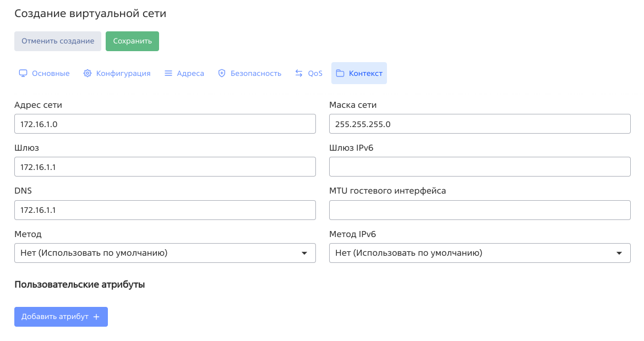Click the MTU гостевого интерфейса field
The image size is (644, 341).
(479, 210)
